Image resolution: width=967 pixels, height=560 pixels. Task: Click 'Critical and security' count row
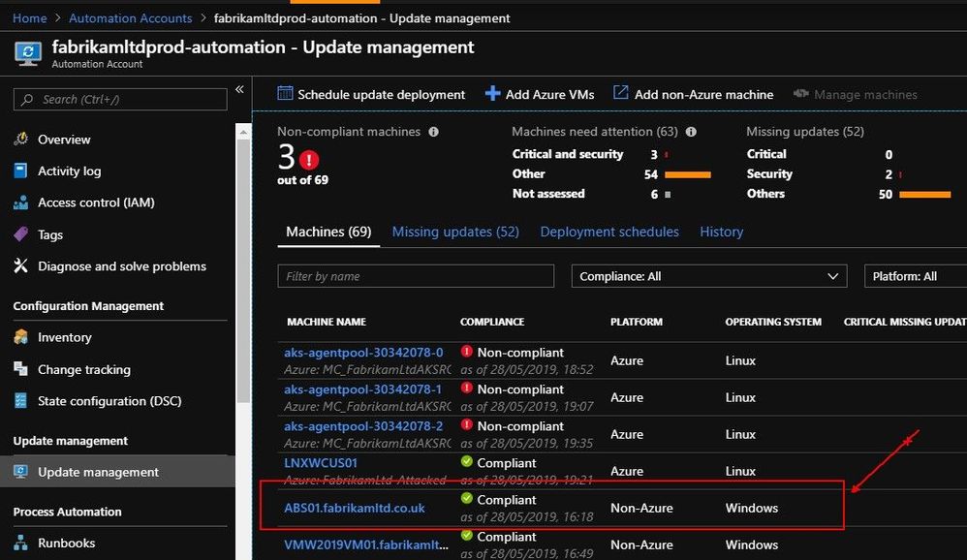590,154
